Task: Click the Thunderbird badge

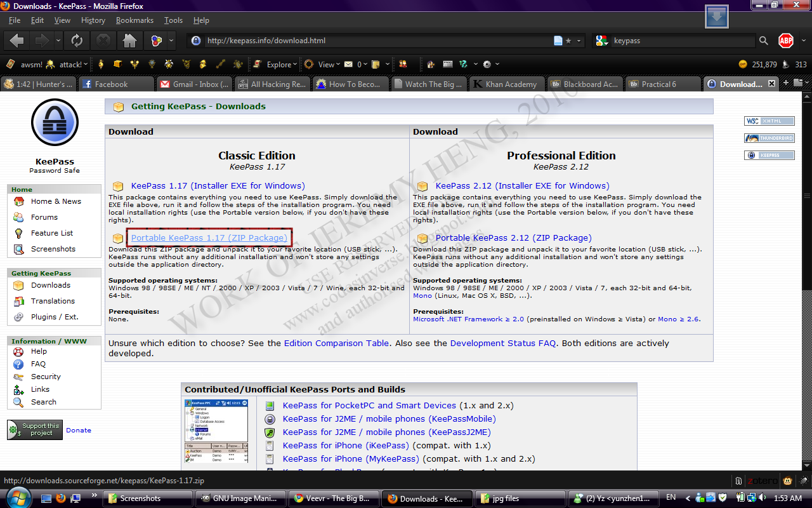Action: [769, 138]
